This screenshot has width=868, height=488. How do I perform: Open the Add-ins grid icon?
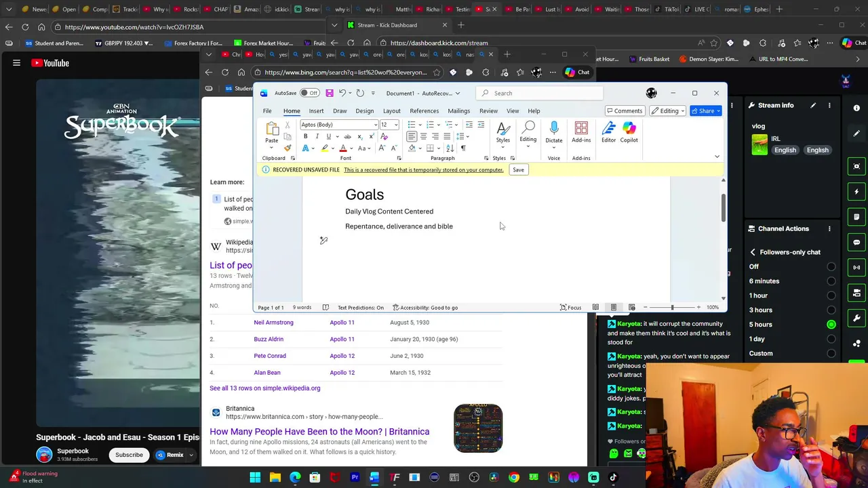click(581, 128)
